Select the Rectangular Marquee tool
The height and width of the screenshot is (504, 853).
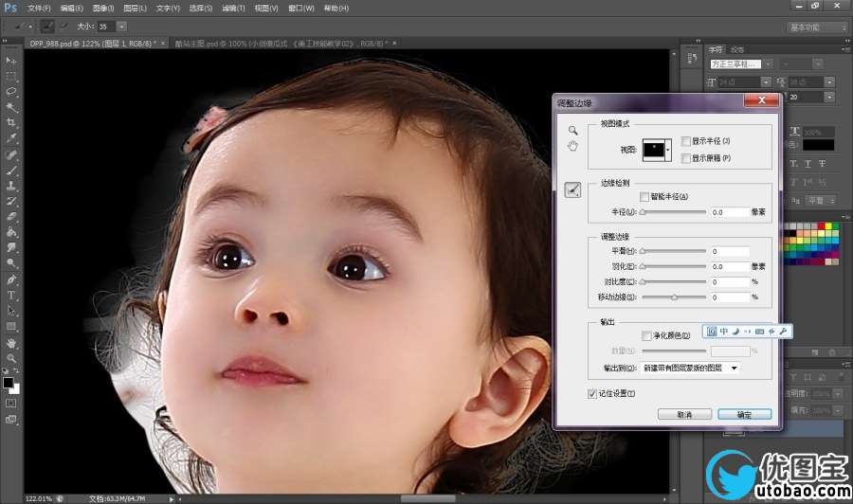coord(10,76)
